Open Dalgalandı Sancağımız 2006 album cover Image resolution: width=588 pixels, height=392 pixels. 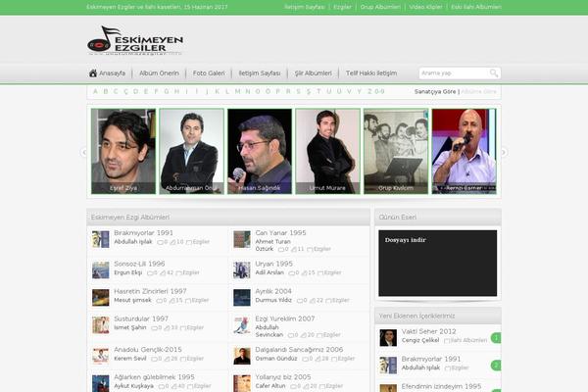(x=242, y=356)
